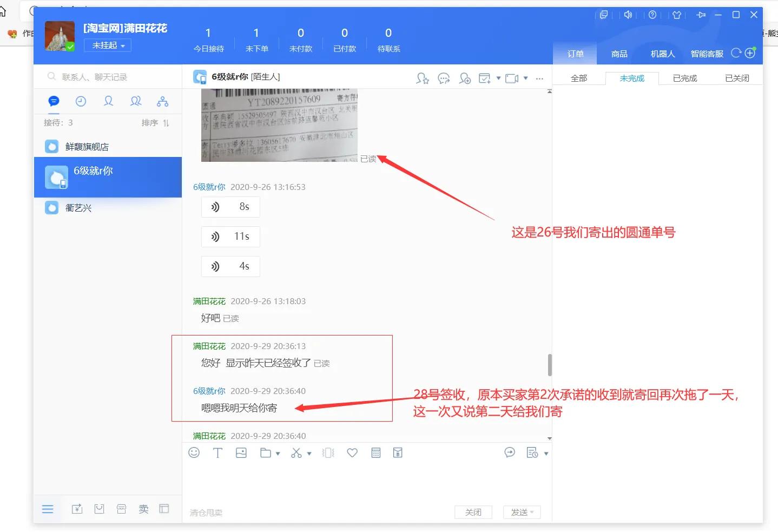
Task: Click the mark favorite contact star icon
Action: tap(423, 78)
